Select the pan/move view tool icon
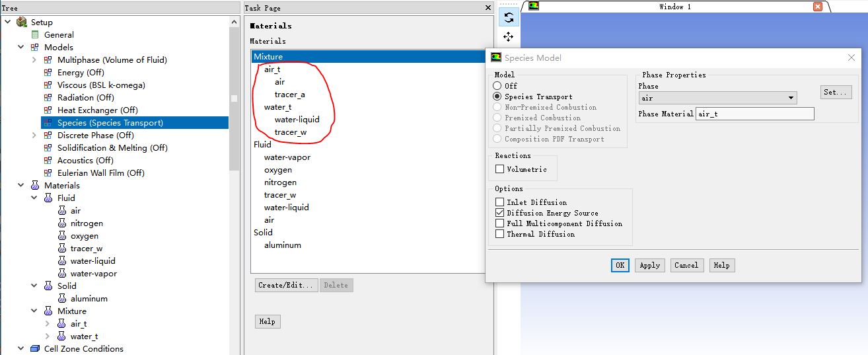This screenshot has height=355, width=868. click(x=508, y=36)
